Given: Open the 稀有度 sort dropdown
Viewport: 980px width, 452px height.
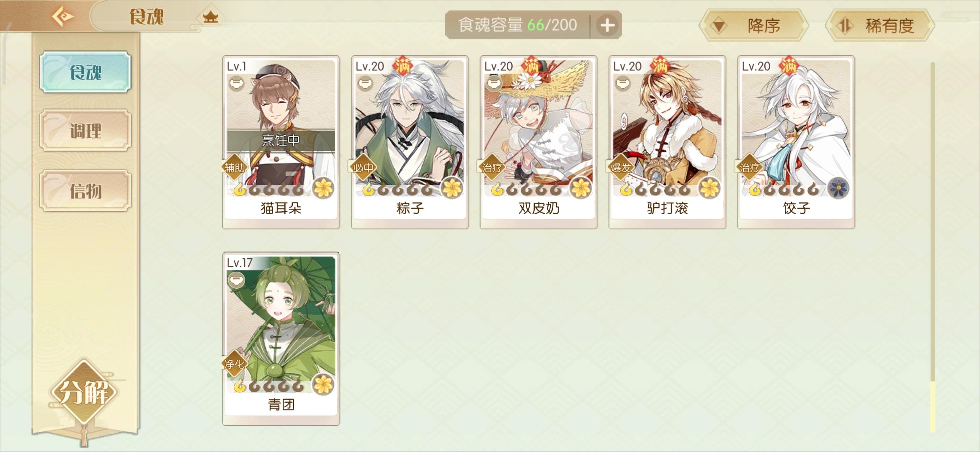Looking at the screenshot, I should click(x=880, y=26).
